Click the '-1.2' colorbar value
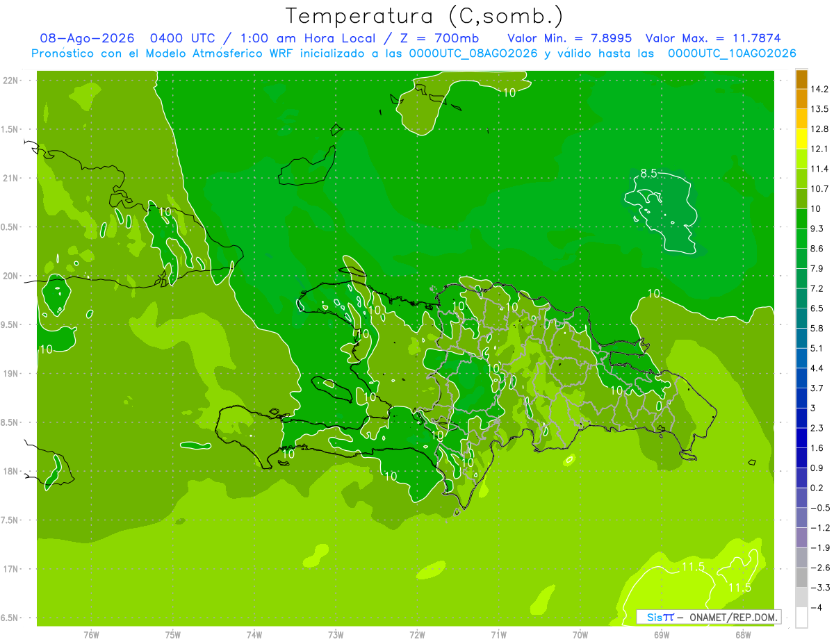Viewport: 834px width, 644px height. [x=819, y=528]
